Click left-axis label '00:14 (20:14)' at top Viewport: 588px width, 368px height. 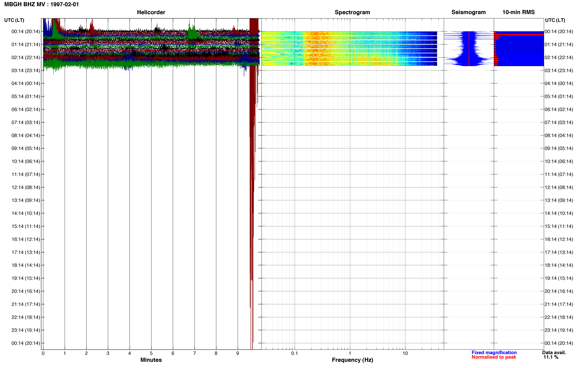pos(26,31)
